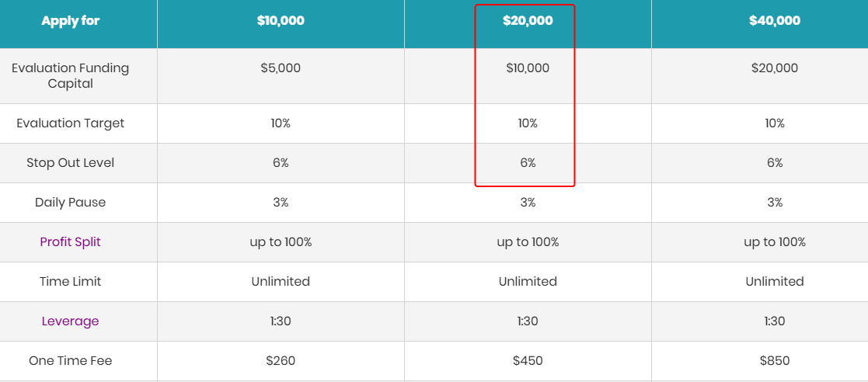The image size is (868, 382).
Task: Click the Time Limit row label
Action: 70,281
